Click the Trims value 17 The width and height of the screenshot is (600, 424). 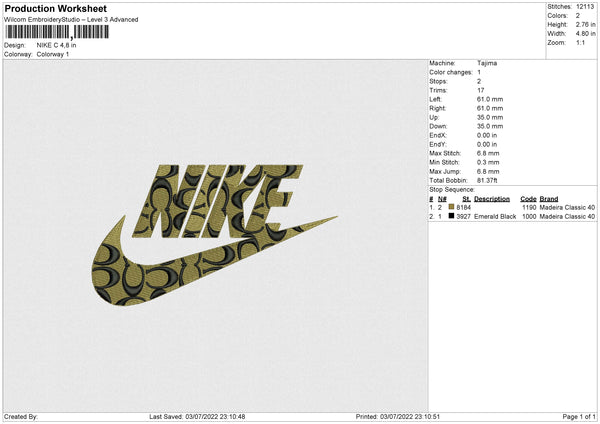[481, 90]
